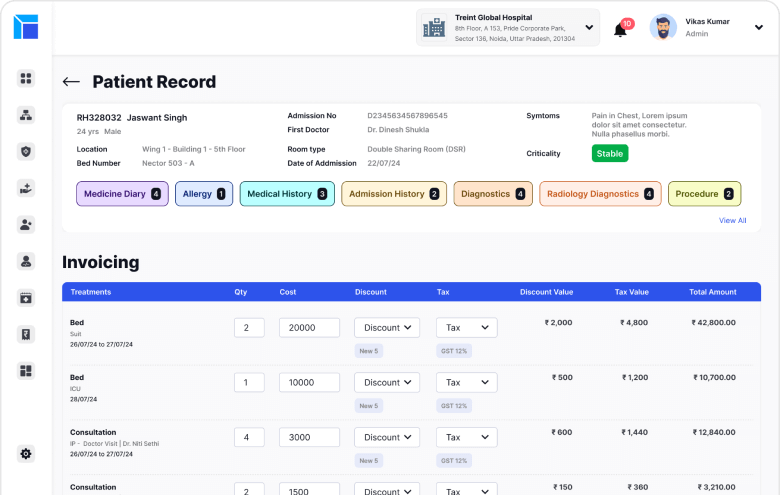Click the organization hierarchy sidebar icon
Viewport: 780px width, 495px height.
[x=26, y=114]
